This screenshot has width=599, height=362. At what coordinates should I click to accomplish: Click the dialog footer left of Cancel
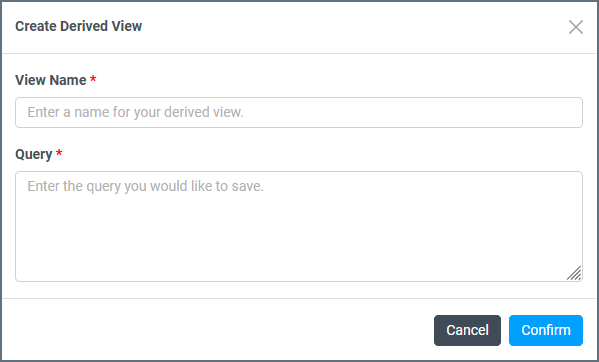tap(218, 330)
